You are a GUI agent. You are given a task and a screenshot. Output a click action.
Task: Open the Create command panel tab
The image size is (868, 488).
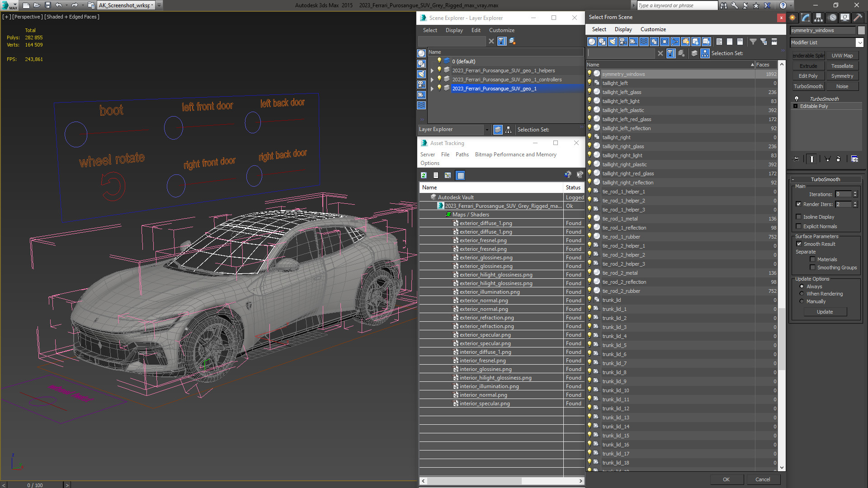(793, 18)
